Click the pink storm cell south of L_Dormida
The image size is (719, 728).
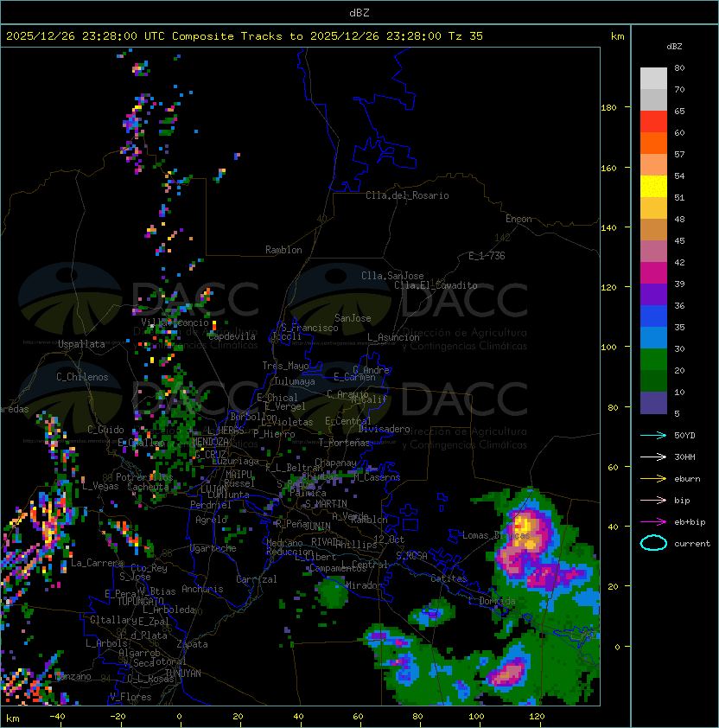click(x=507, y=673)
